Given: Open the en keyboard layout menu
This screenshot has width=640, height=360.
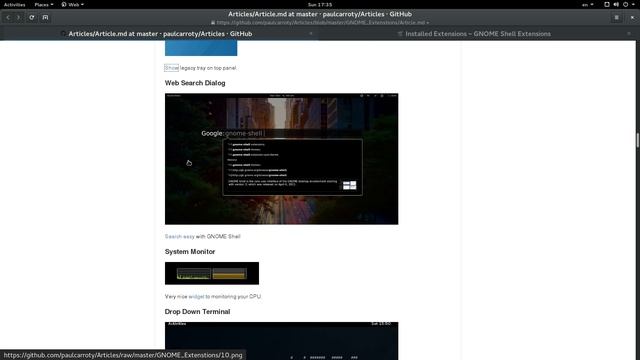Looking at the screenshot, I should tap(588, 4).
